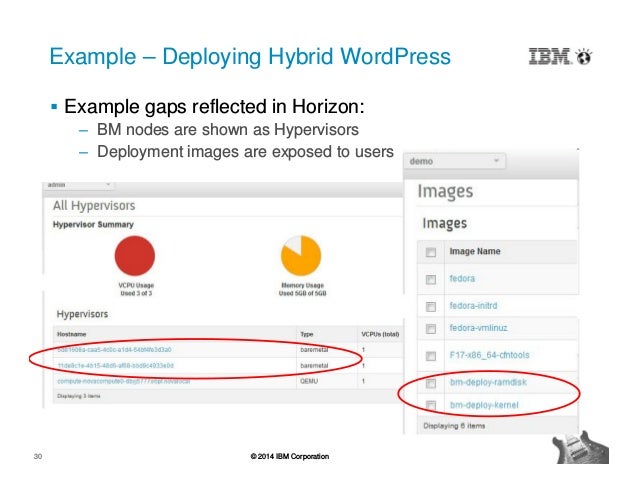Check the F17-x86_64-cfntools image checkbox

(430, 356)
